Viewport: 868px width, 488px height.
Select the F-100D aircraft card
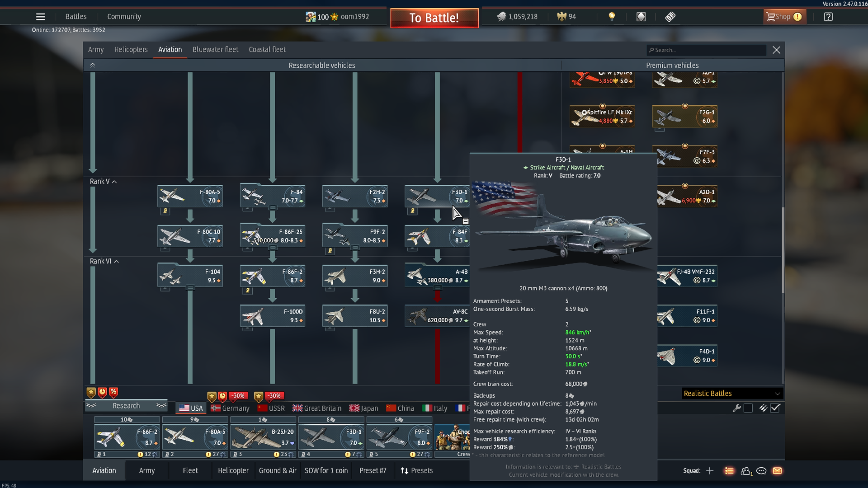[x=272, y=315]
